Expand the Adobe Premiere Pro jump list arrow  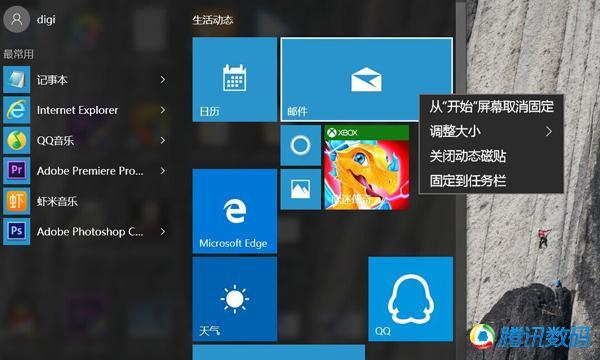tap(163, 171)
